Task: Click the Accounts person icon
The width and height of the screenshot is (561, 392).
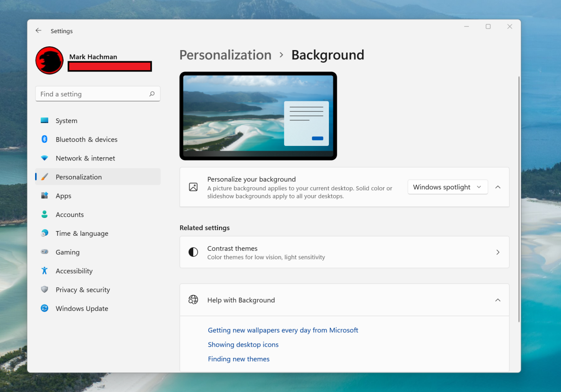Action: click(x=44, y=214)
